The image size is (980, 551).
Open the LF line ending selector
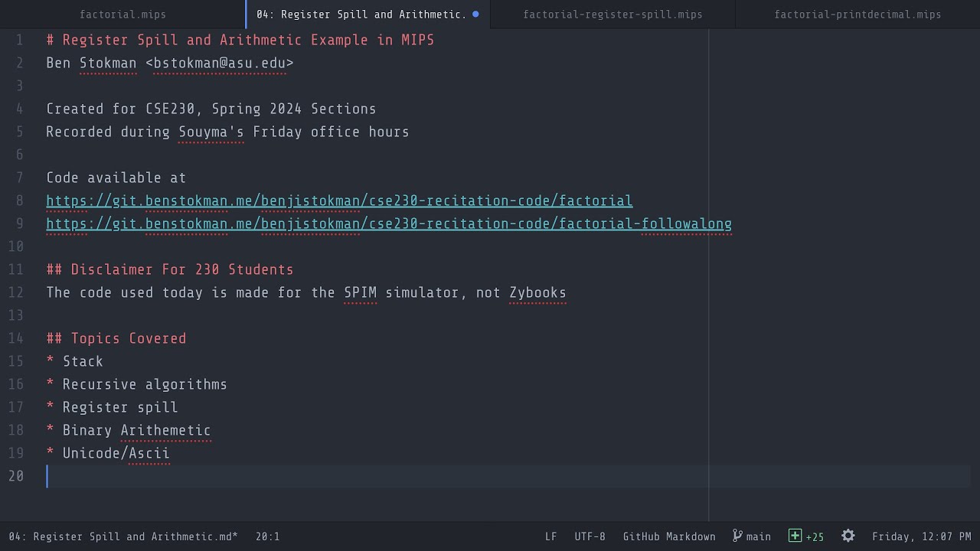550,536
